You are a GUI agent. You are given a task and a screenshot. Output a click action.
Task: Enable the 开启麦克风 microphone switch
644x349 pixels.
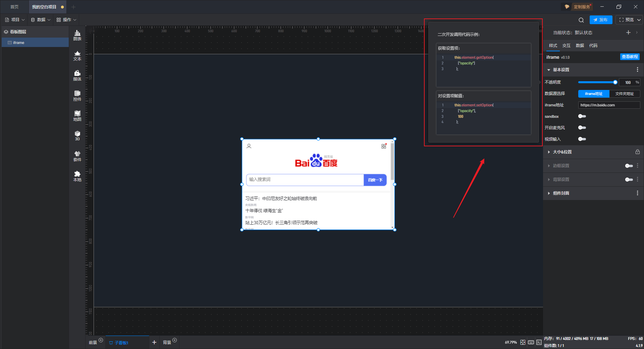click(582, 128)
